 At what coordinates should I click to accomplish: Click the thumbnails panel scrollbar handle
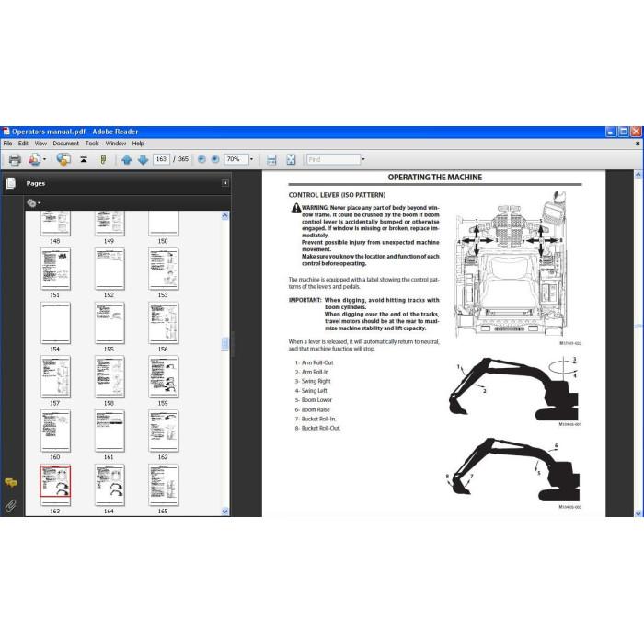(x=224, y=344)
